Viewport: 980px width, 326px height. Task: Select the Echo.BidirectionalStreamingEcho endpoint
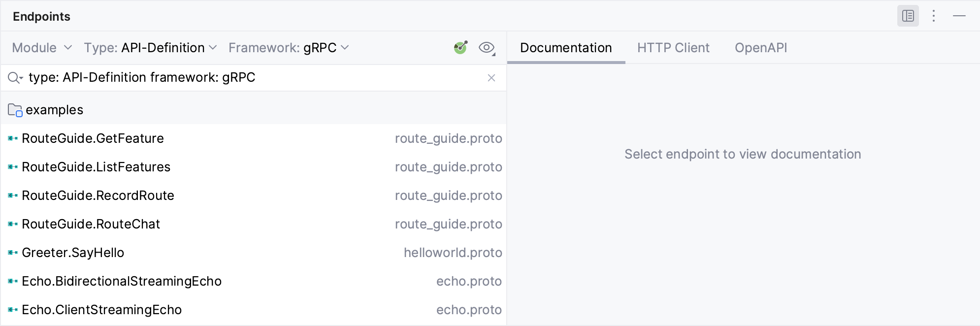coord(122,281)
